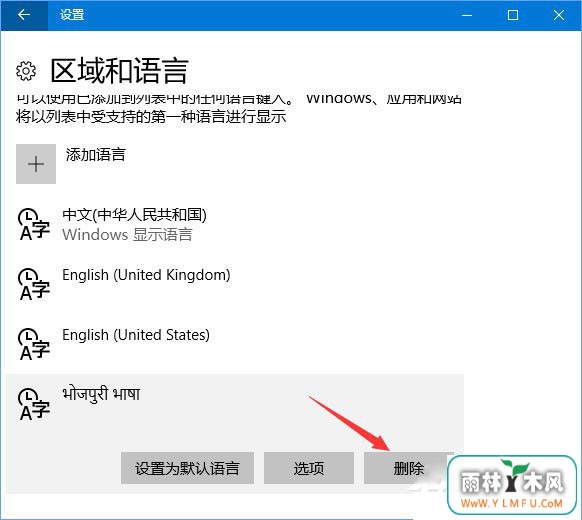Viewport: 582px width, 520px height.
Task: Click language icon next to English (United Kingdom)
Action: 34,284
